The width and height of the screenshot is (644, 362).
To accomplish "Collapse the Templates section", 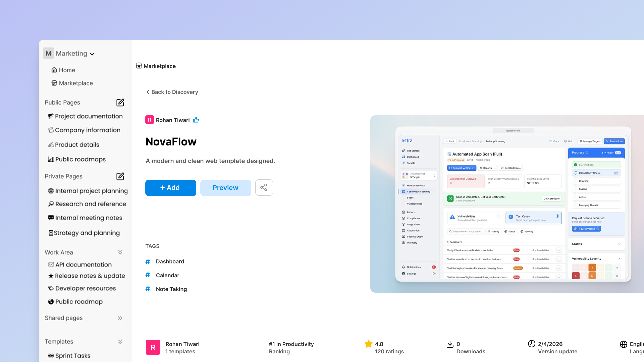I will 120,342.
